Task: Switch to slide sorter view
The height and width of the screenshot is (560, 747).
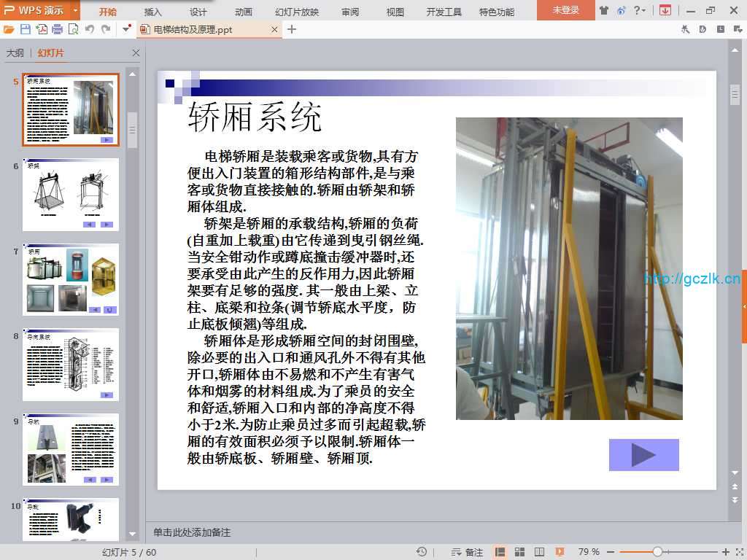Action: 520,552
